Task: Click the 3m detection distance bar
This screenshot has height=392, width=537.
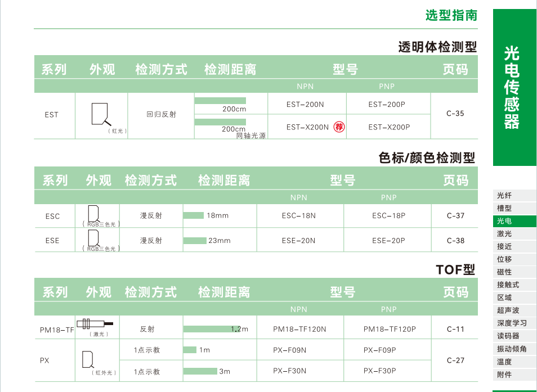Action: point(200,371)
